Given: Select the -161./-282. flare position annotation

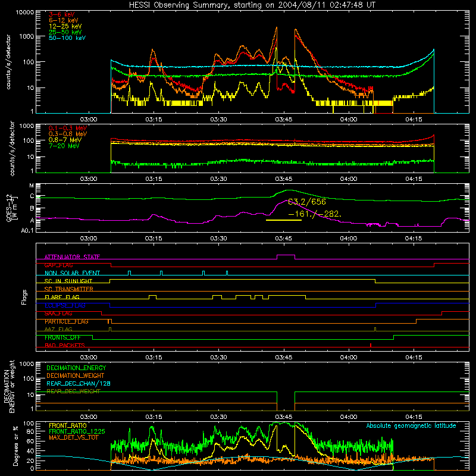Looking at the screenshot, I should click(x=315, y=214).
